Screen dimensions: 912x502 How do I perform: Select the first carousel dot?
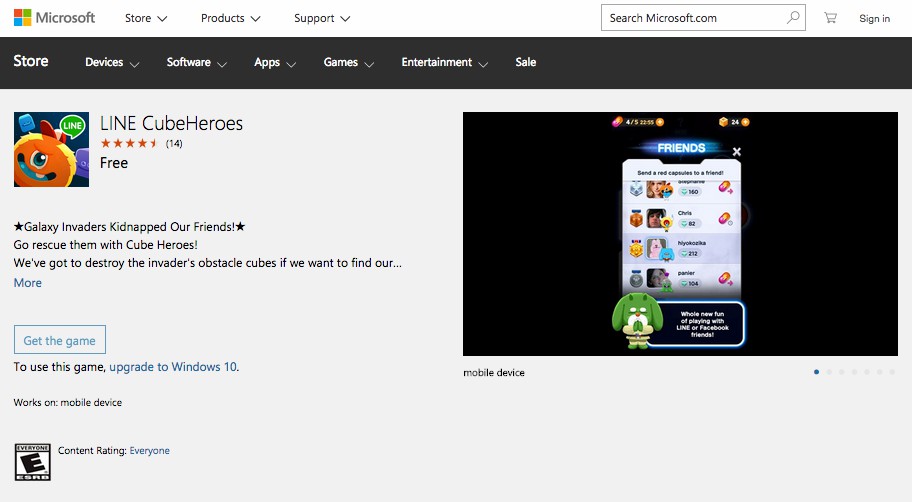pos(816,372)
